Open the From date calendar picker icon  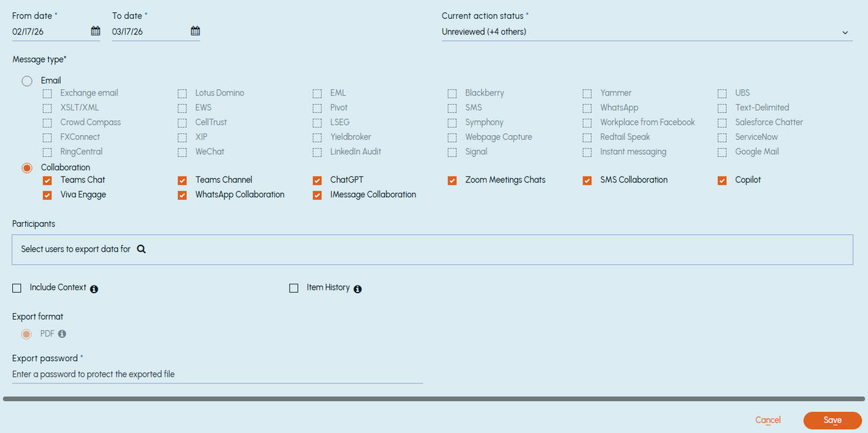96,31
